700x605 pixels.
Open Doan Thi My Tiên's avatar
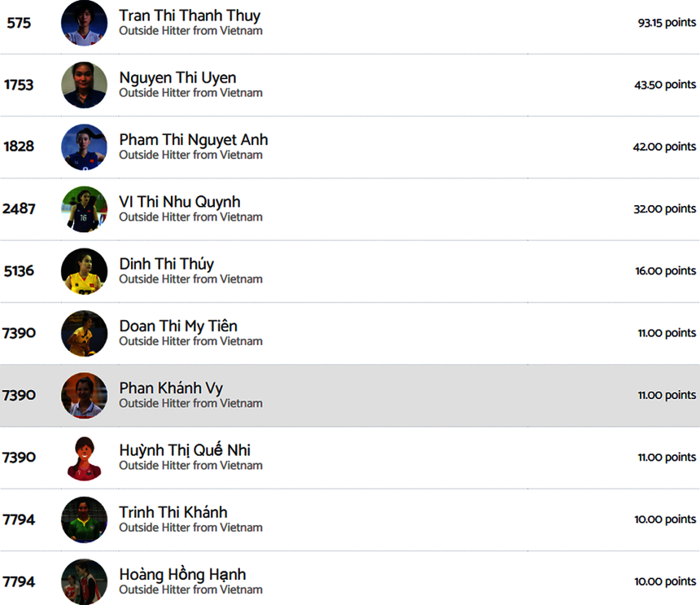(84, 333)
